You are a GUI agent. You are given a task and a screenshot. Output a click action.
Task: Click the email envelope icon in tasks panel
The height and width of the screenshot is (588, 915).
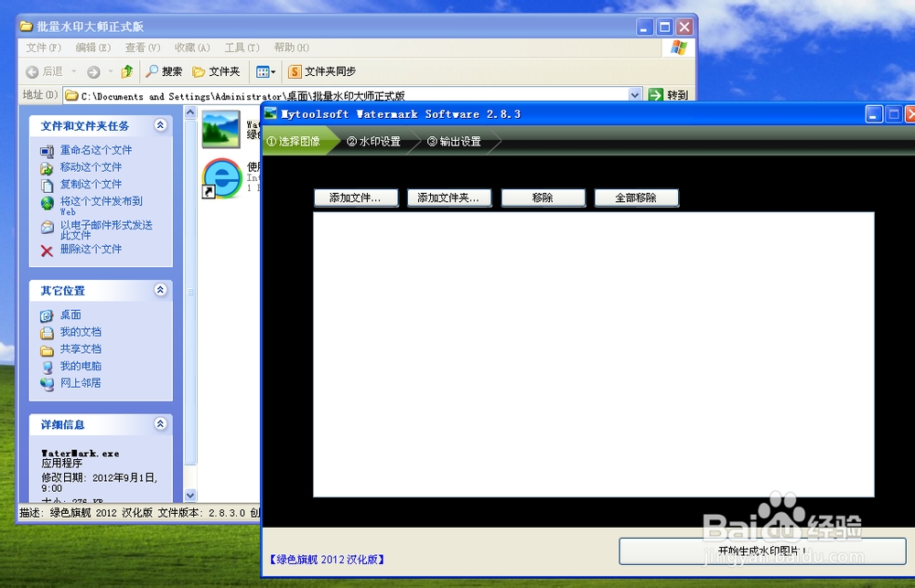(47, 227)
